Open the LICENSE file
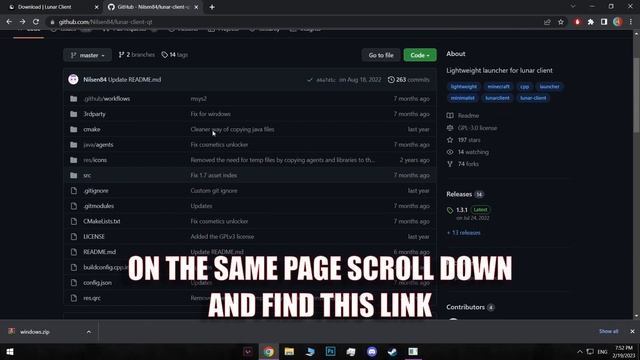Image resolution: width=640 pixels, height=360 pixels. coord(94,236)
